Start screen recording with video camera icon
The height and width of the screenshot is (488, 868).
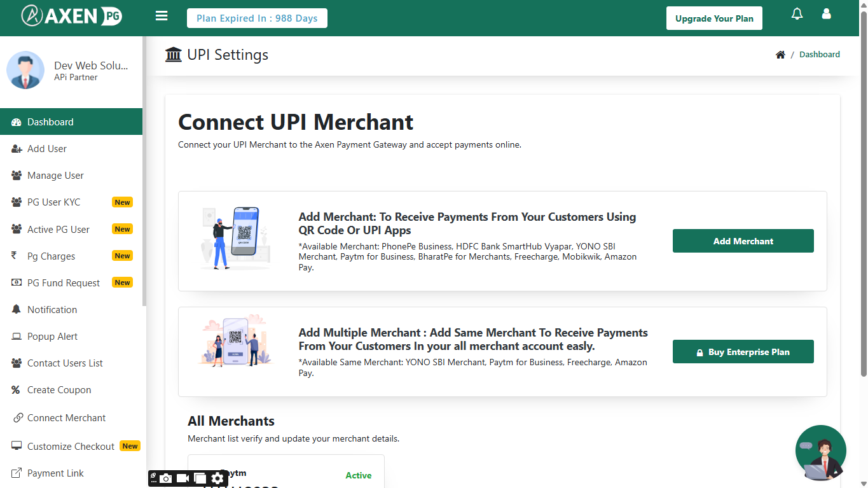(x=183, y=478)
